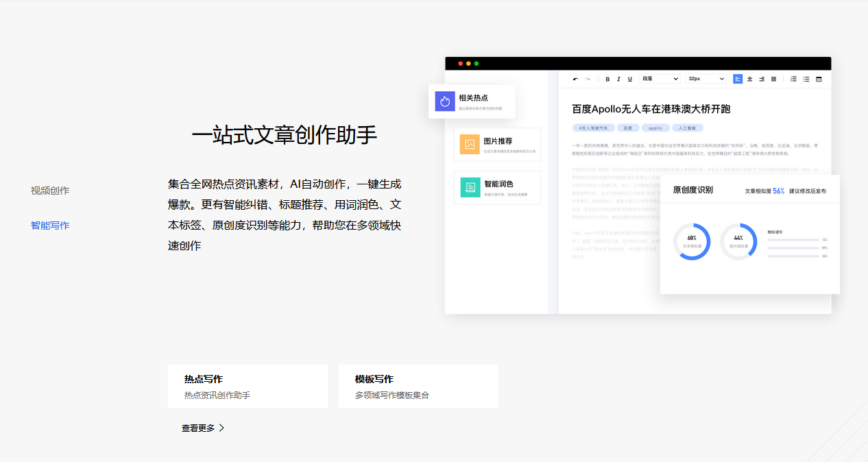
Task: Toggle underline formatting on the text
Action: click(x=629, y=78)
